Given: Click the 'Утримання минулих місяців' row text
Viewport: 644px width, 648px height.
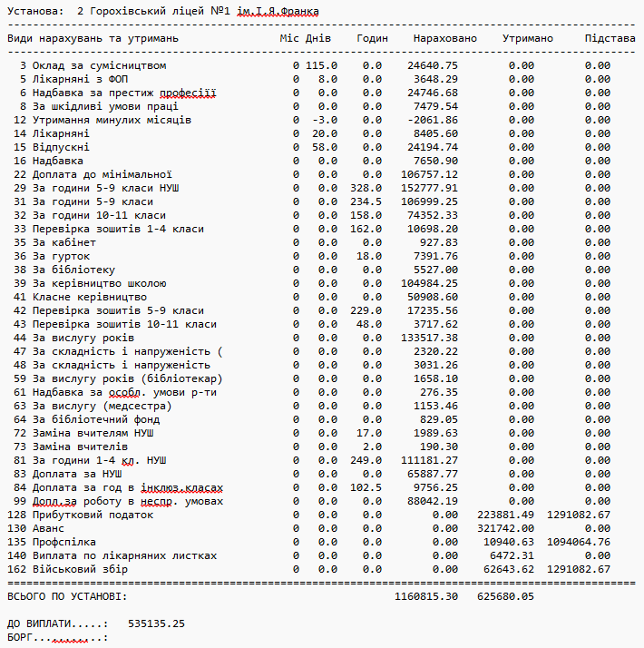Looking at the screenshot, I should click(x=112, y=120).
